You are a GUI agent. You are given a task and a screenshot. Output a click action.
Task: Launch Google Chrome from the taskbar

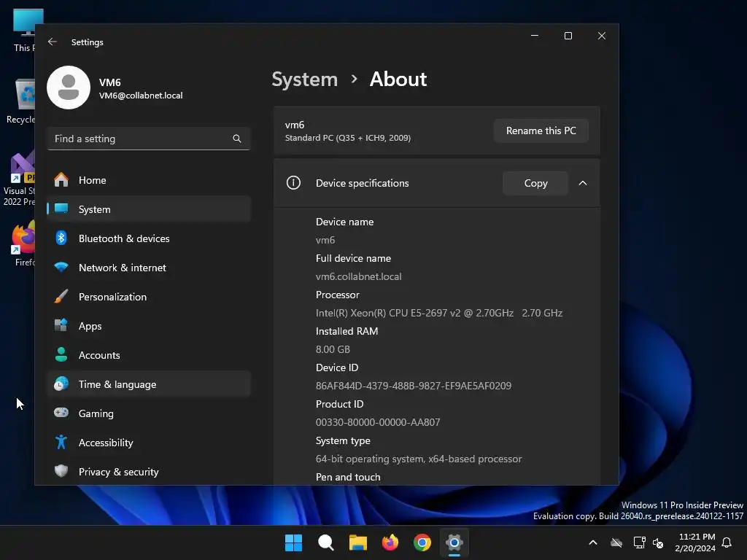tap(422, 542)
